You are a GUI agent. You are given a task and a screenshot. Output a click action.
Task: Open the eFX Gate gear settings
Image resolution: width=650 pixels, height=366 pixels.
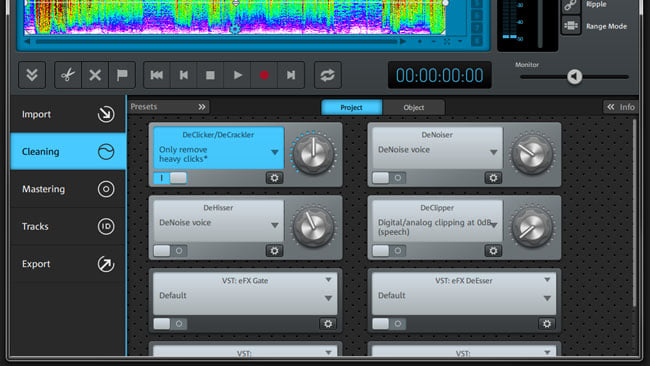pos(328,324)
